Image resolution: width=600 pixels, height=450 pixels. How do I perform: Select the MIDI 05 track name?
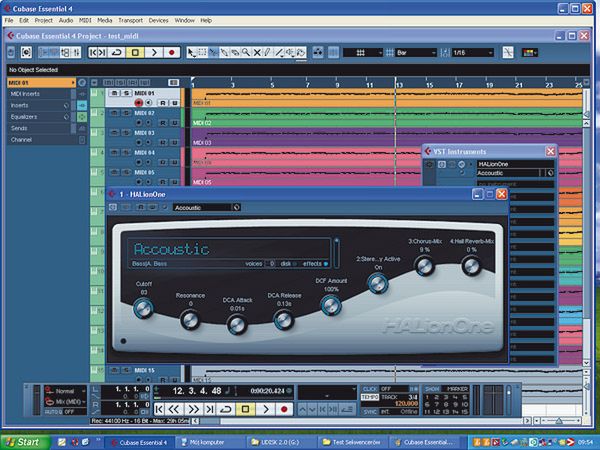(144, 172)
